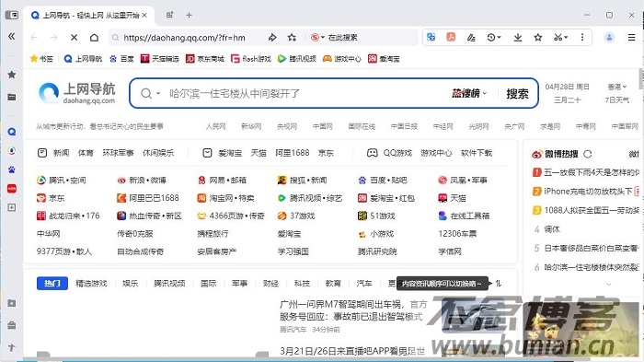The image size is (644, 362).
Task: Click the stop loading X button
Action: point(74,38)
